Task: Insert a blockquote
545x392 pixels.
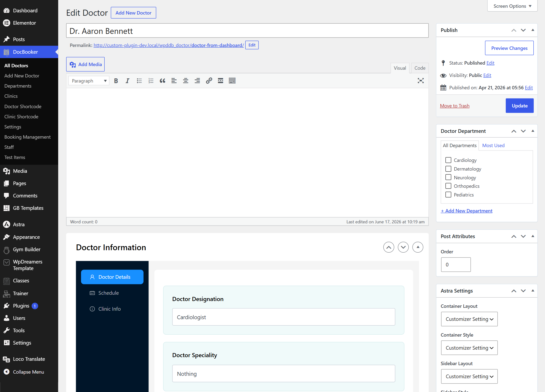Action: [x=162, y=81]
